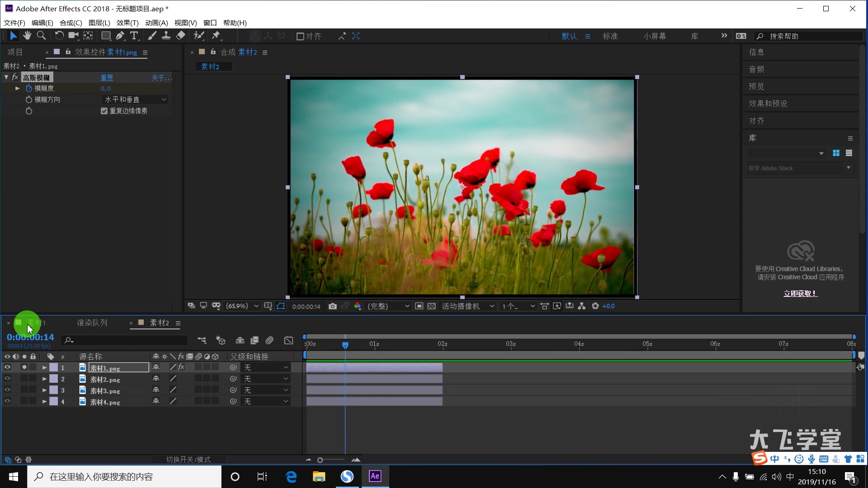Screen dimensions: 868x488
Task: Open the 合成(C) menu
Action: (71, 23)
